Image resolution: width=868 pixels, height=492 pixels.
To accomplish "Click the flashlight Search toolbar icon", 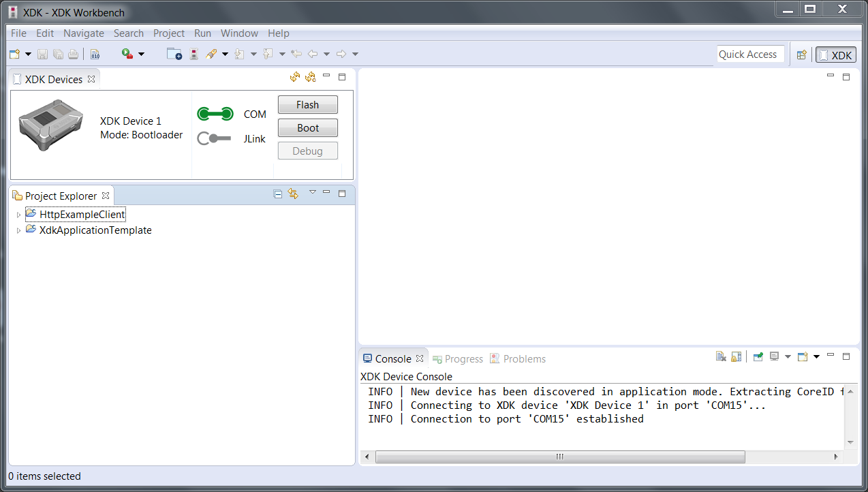I will click(x=211, y=54).
